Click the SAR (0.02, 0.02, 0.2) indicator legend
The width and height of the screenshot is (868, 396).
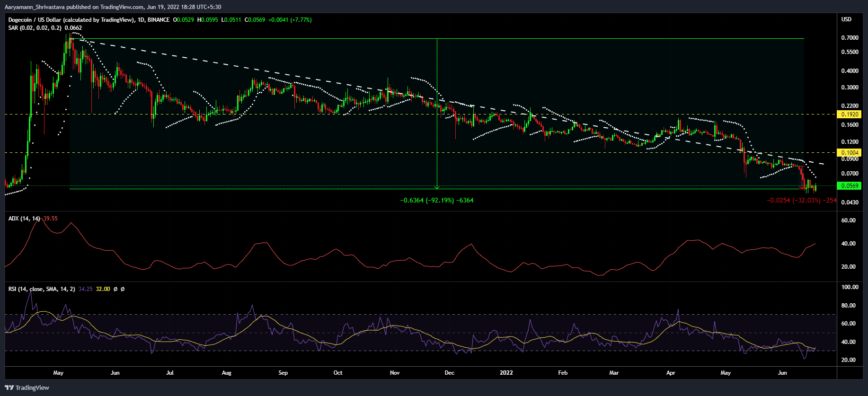(35, 28)
